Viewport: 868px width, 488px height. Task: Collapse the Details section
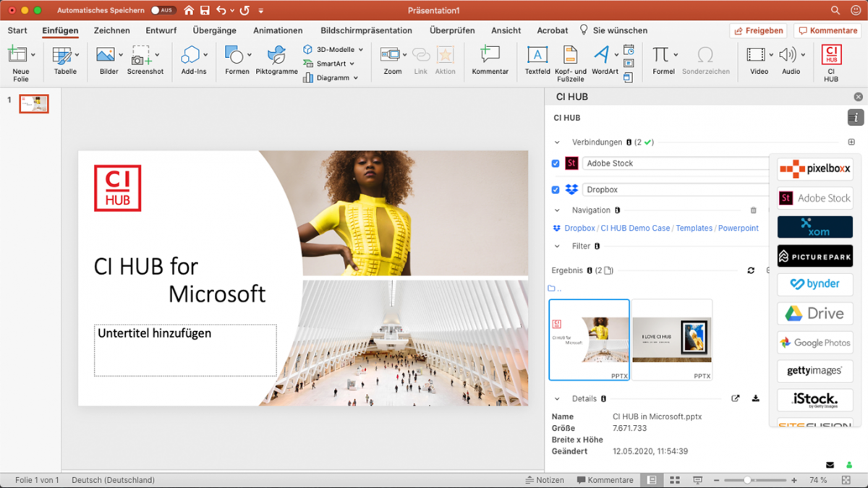click(x=556, y=398)
